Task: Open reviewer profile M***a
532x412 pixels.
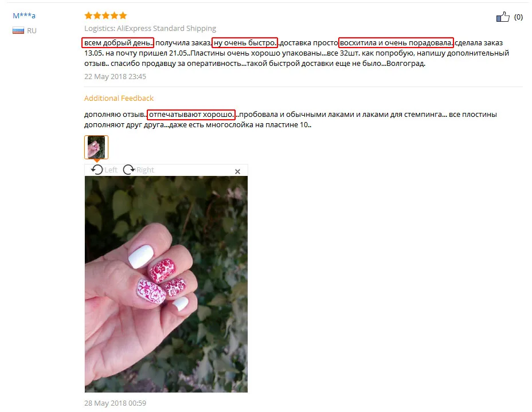Action: click(x=24, y=15)
